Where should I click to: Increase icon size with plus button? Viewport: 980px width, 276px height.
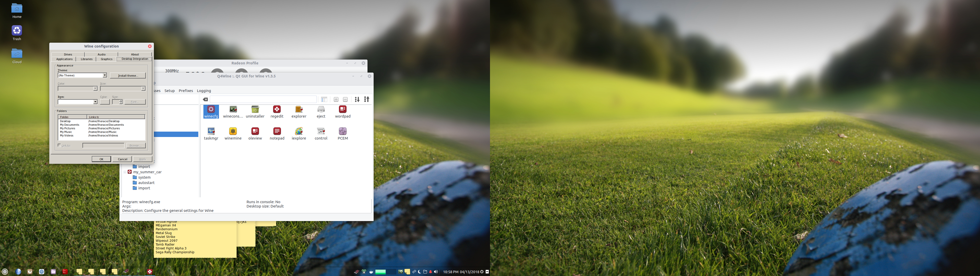(336, 99)
